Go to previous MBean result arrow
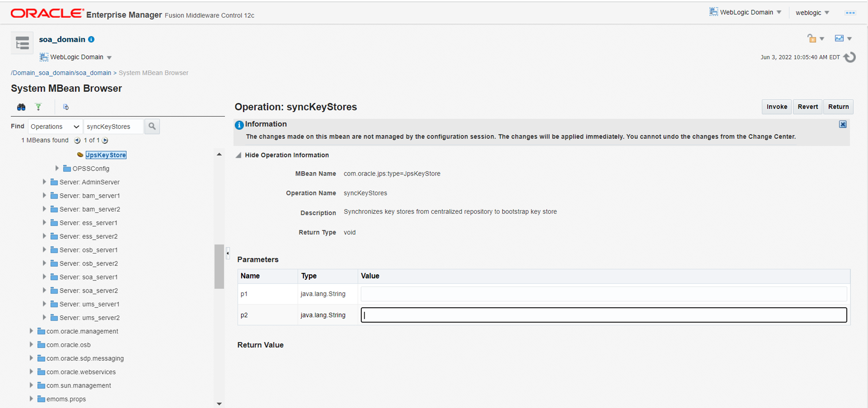 pos(77,140)
